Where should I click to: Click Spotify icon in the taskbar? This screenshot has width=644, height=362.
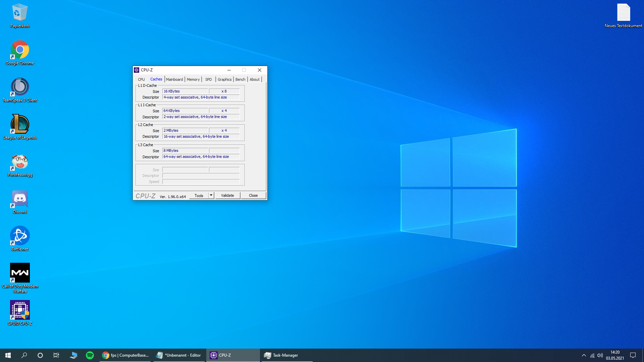pyautogui.click(x=90, y=355)
